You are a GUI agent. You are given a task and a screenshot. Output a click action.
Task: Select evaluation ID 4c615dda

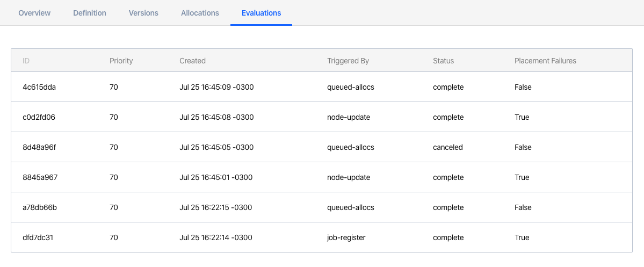[x=39, y=87]
